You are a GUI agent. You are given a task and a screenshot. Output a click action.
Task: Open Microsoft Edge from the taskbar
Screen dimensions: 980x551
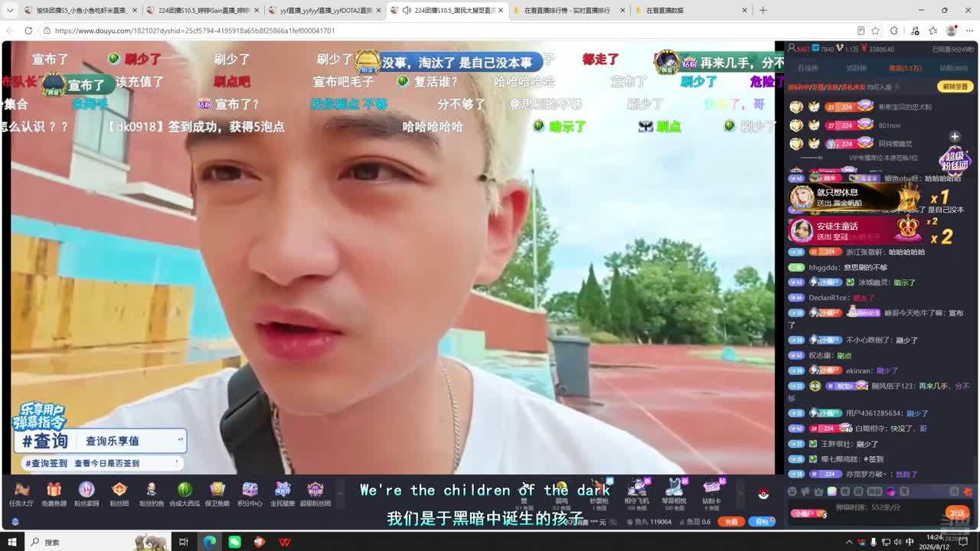pyautogui.click(x=209, y=542)
